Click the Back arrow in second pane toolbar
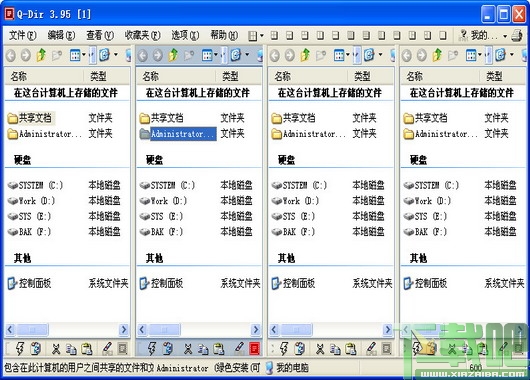Viewport: 530px width, 380px height. tap(143, 55)
